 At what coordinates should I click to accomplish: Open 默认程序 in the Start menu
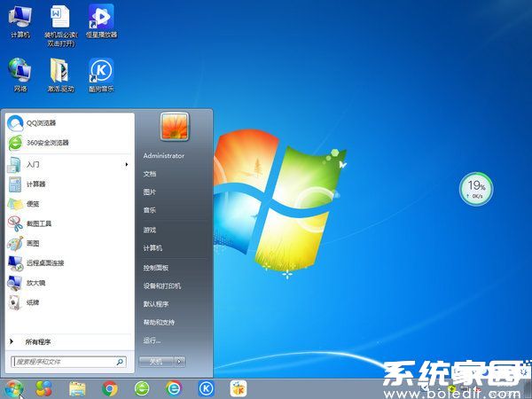[156, 304]
